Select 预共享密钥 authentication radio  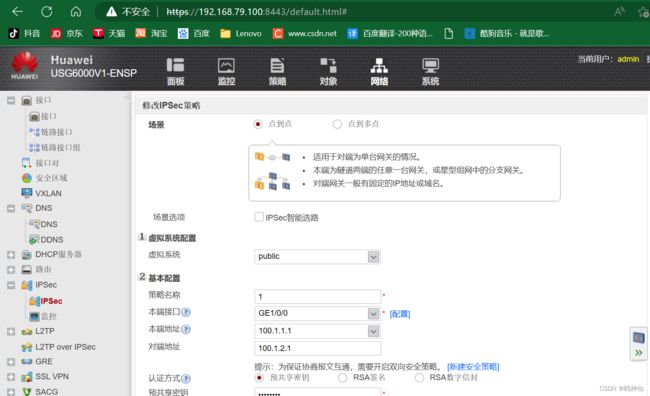point(259,378)
